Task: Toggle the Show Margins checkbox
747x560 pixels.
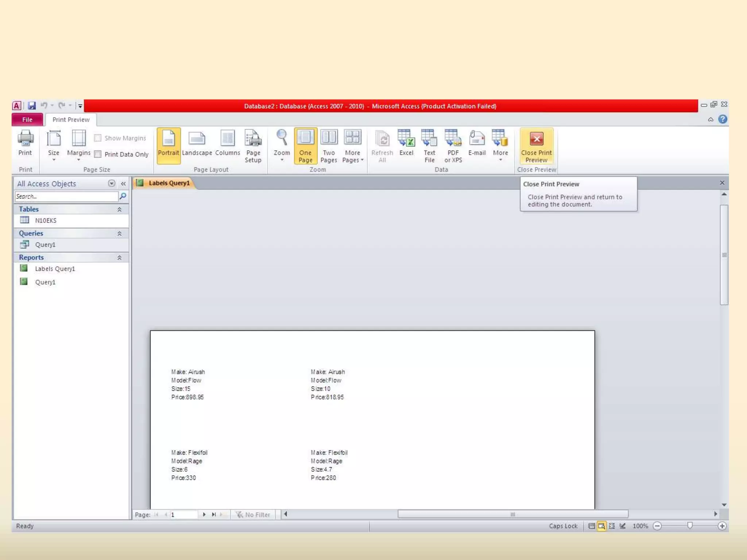Action: (x=98, y=138)
